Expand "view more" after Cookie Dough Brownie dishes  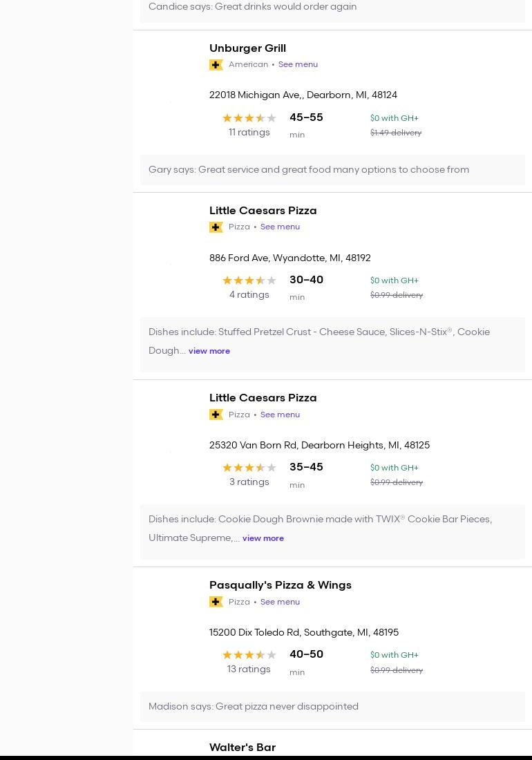pyautogui.click(x=263, y=538)
